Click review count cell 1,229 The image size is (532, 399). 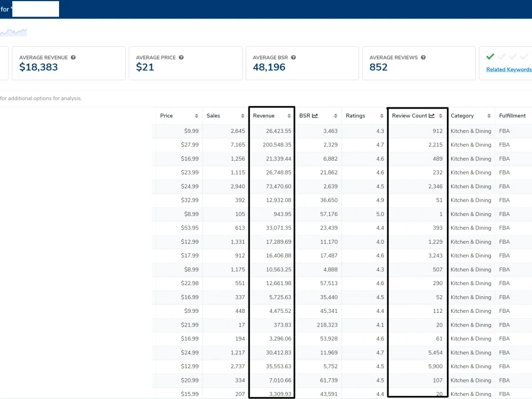pos(435,242)
